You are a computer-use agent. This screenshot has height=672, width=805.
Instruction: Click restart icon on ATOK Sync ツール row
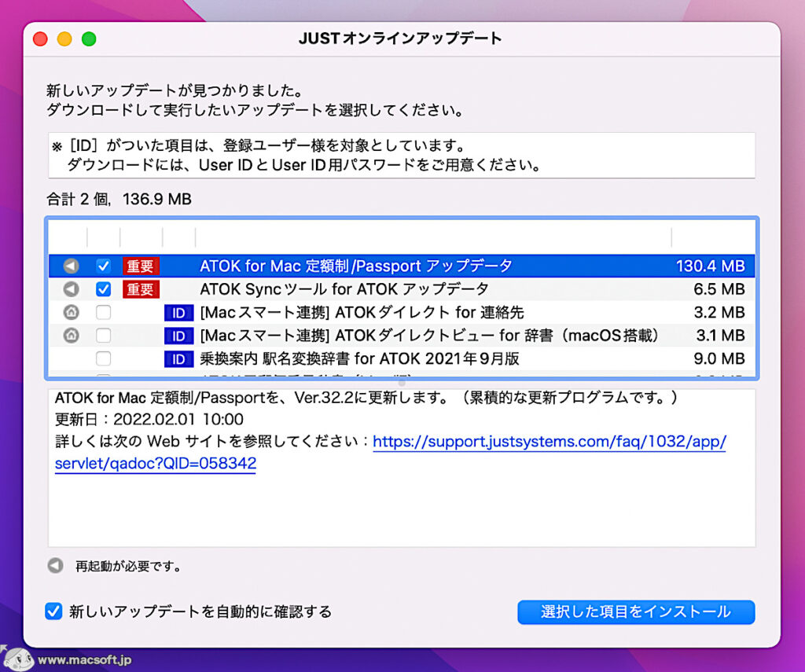tap(71, 289)
